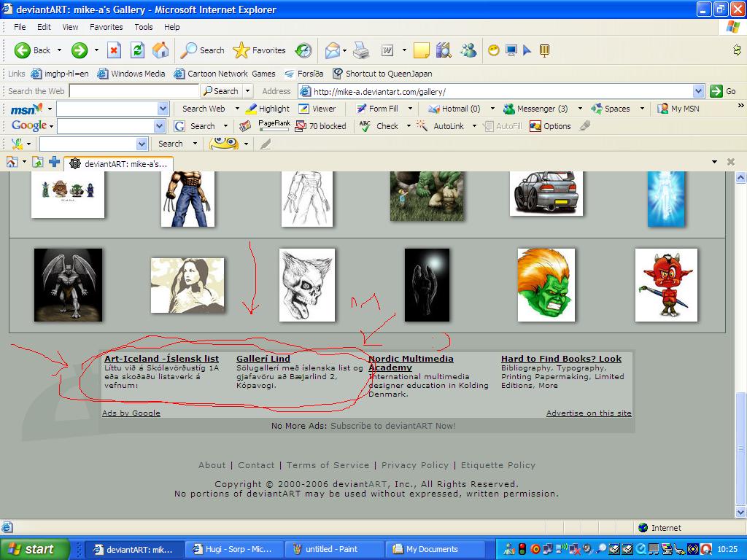The width and height of the screenshot is (747, 560).
Task: Open the Terms of Service link
Action: (328, 465)
